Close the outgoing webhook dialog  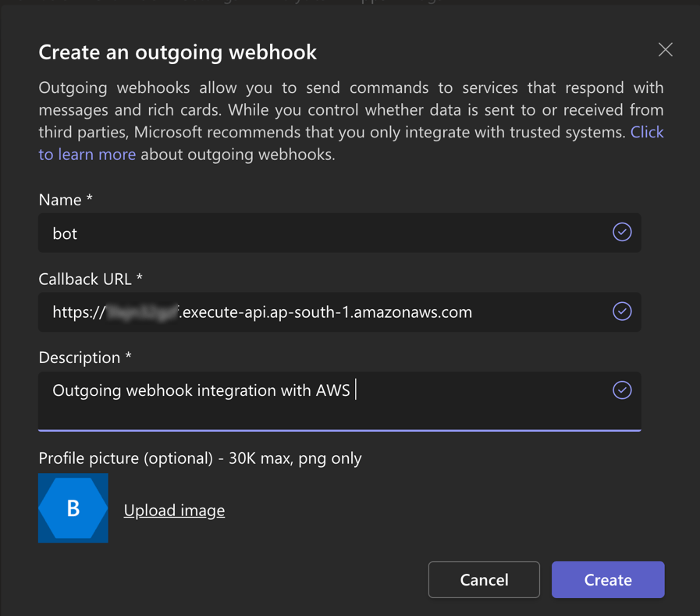(665, 50)
